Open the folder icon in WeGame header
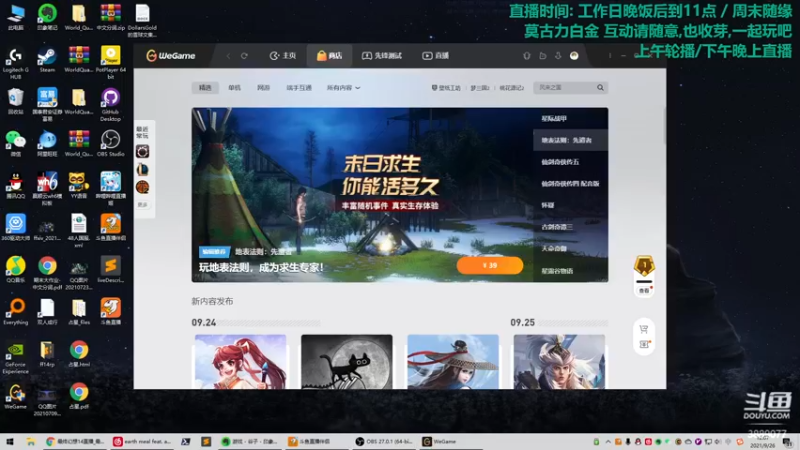This screenshot has width=800, height=450. (543, 56)
